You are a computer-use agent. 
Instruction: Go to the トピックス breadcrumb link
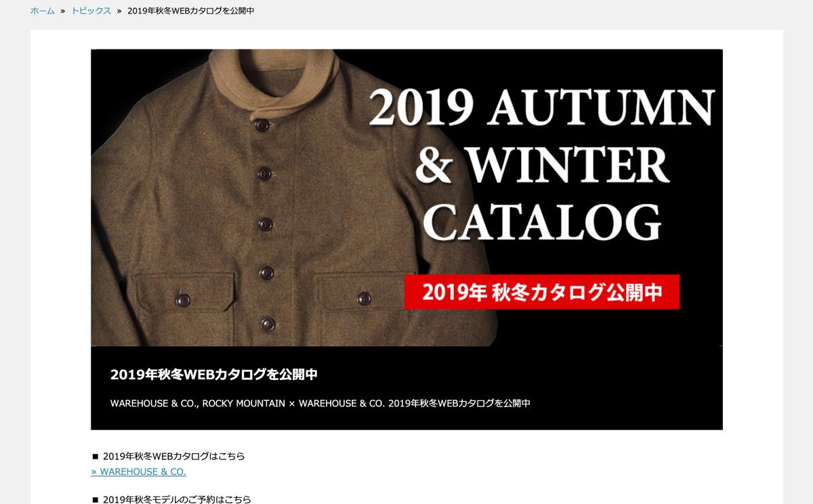[x=91, y=11]
